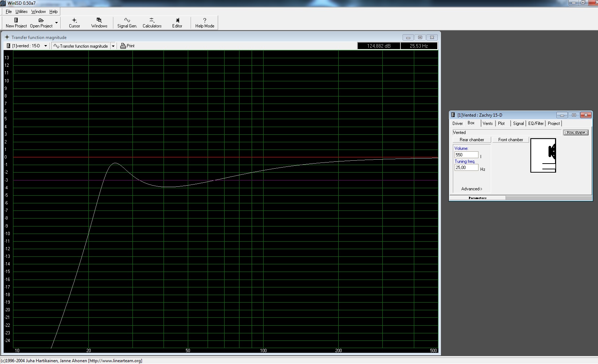Switch to the Project tab
The height and width of the screenshot is (364, 598).
point(554,123)
